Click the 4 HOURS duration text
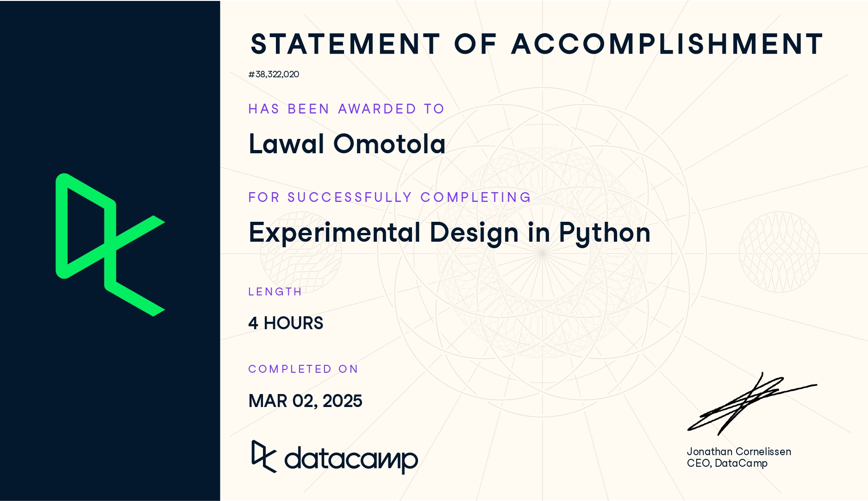 286,323
